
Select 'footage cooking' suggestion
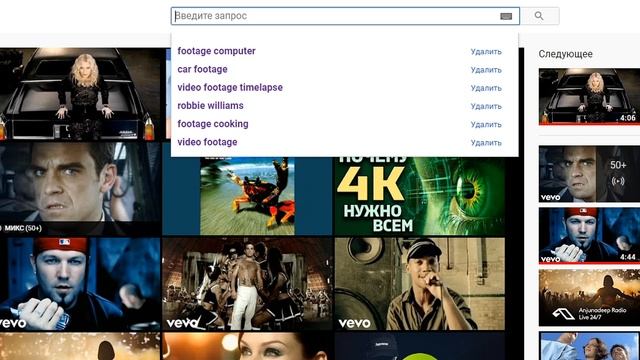pyautogui.click(x=213, y=124)
